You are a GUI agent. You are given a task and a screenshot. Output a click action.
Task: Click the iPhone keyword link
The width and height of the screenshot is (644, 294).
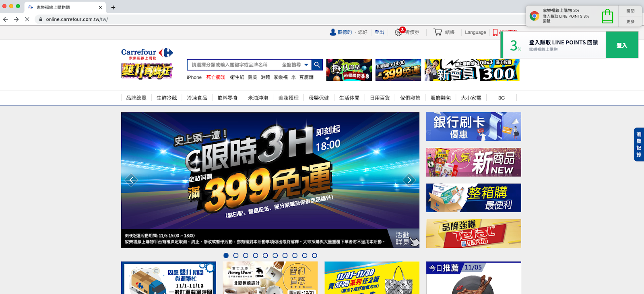coord(194,77)
